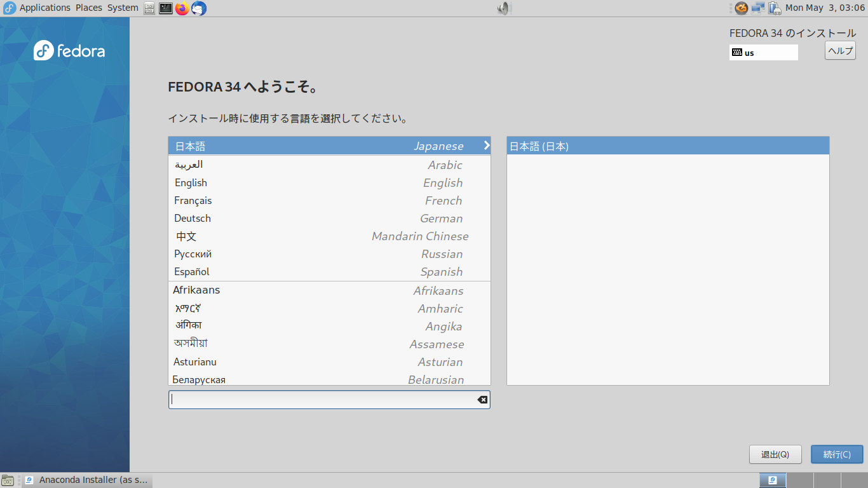This screenshot has height=488, width=868.
Task: Click the volume speaker icon
Action: pos(504,8)
